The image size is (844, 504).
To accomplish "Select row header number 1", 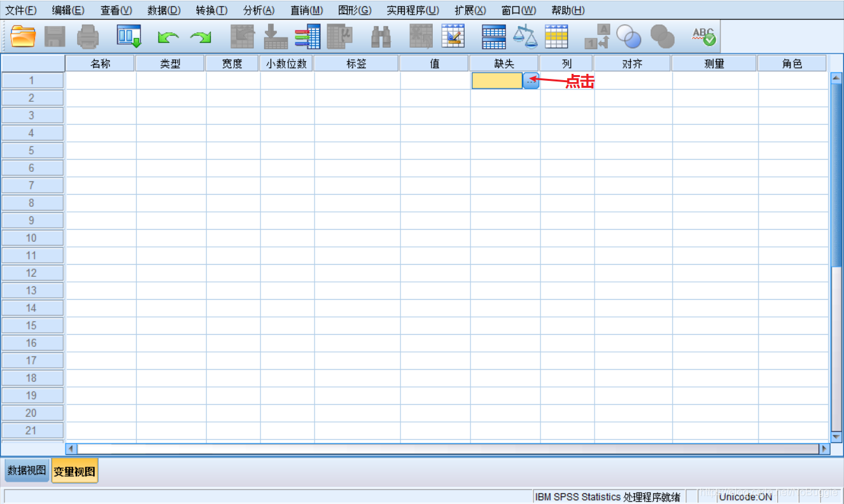I will (32, 81).
